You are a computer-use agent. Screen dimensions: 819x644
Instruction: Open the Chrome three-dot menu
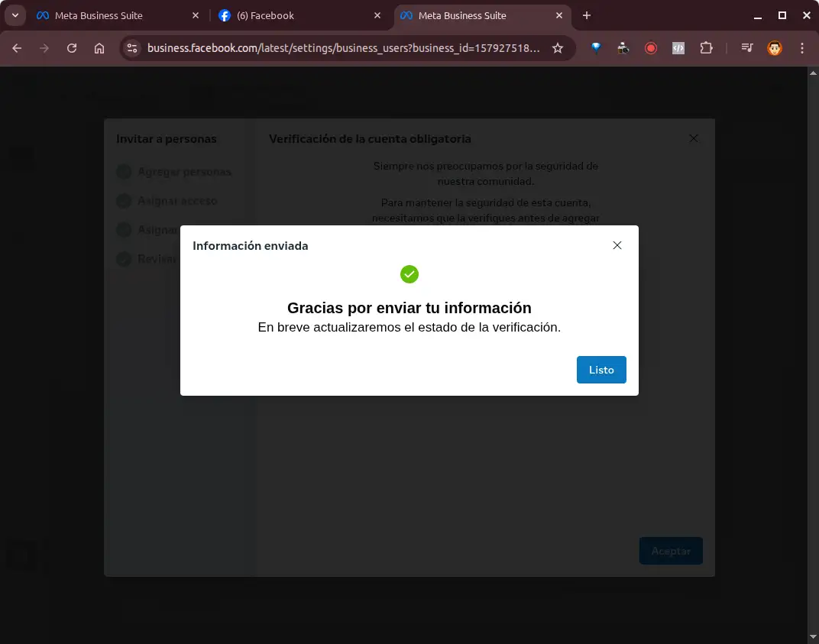click(x=802, y=48)
